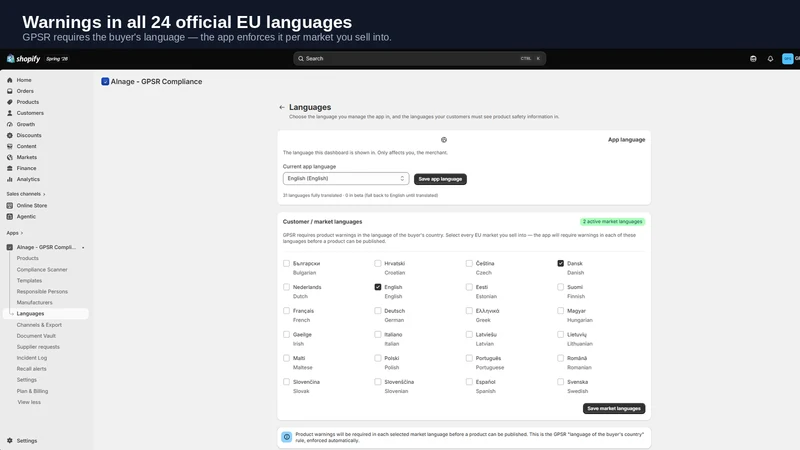Image resolution: width=800 pixels, height=450 pixels.
Task: Select the Español Spanish checkbox
Action: (469, 382)
